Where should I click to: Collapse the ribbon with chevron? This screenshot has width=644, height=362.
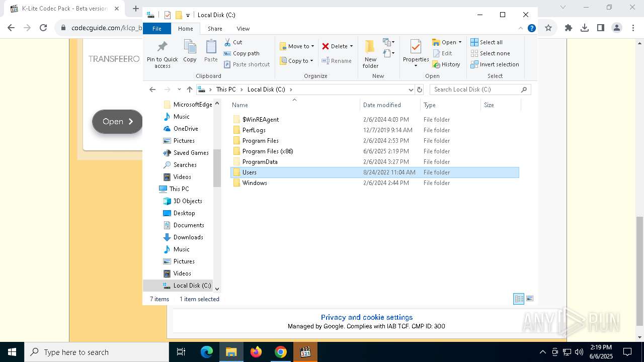[521, 29]
